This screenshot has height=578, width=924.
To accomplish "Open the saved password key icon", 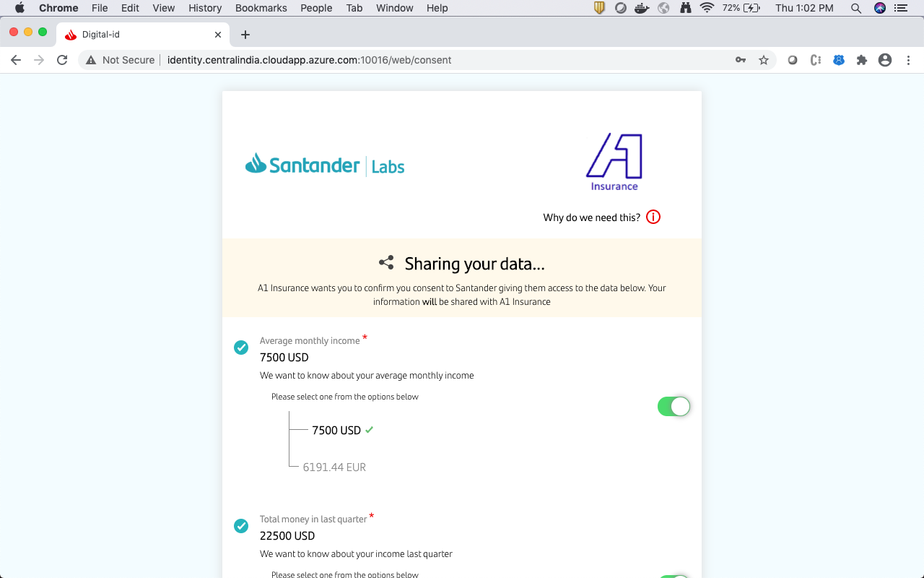I will coord(741,60).
